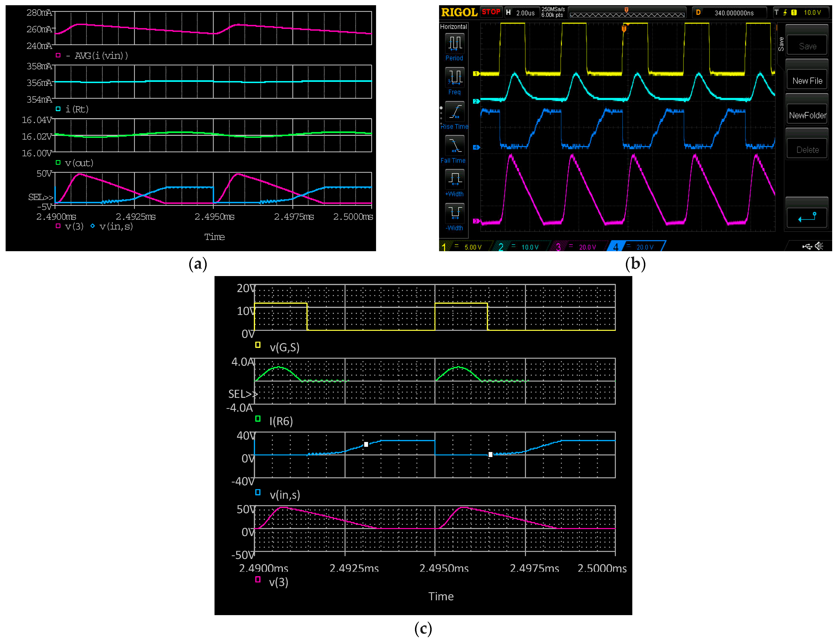Click the USB connection icon
Image resolution: width=840 pixels, height=640 pixels.
click(x=807, y=247)
